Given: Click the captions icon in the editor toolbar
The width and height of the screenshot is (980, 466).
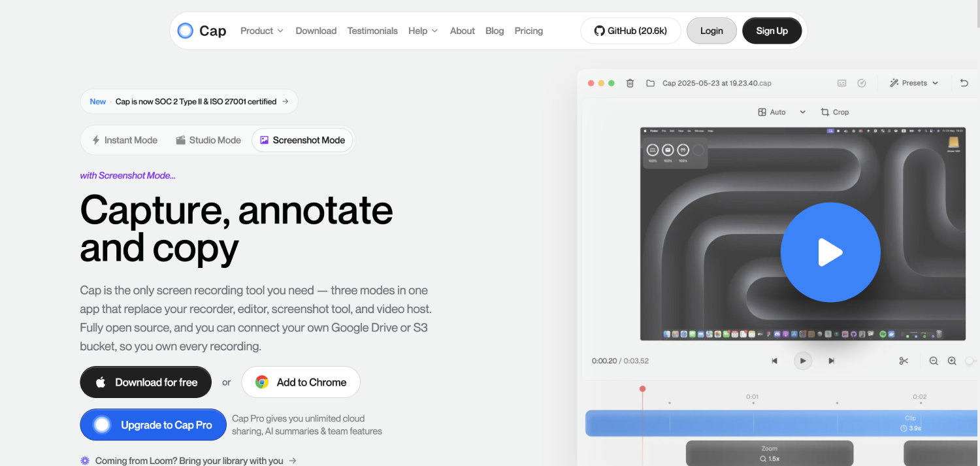Looking at the screenshot, I should (x=842, y=83).
